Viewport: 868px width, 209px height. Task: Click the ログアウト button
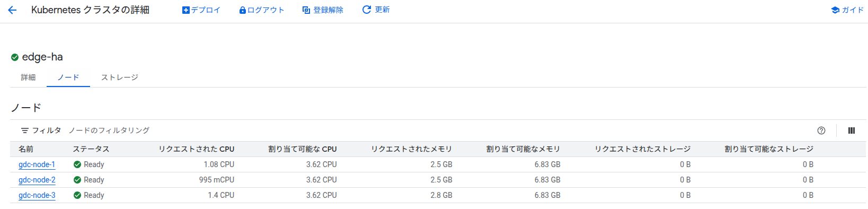261,10
